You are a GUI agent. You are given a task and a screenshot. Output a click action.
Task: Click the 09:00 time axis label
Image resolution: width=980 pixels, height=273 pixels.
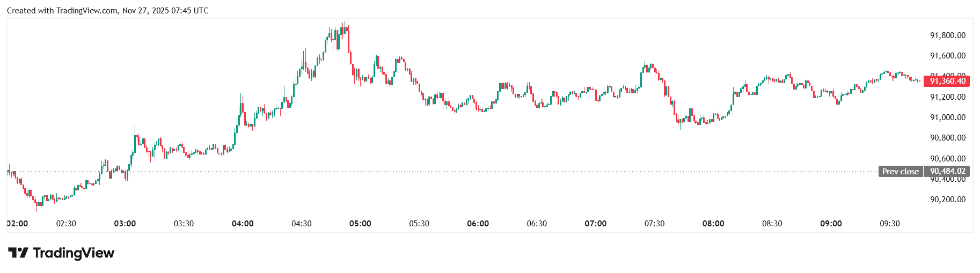point(831,224)
